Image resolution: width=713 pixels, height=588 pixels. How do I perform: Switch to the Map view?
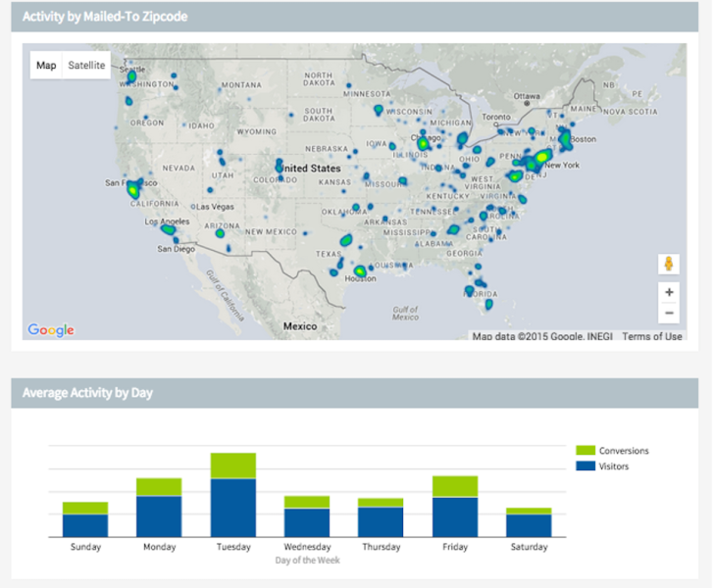[46, 66]
